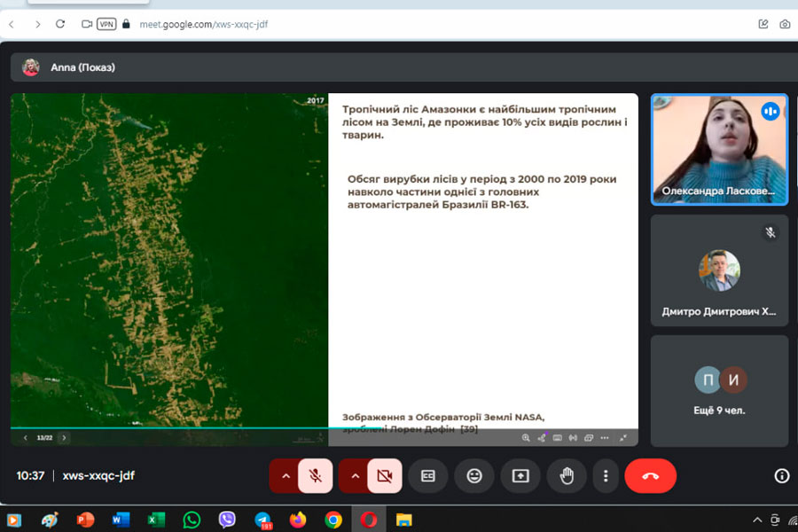
Task: Expand video settings arrow beside camera
Action: (x=356, y=476)
